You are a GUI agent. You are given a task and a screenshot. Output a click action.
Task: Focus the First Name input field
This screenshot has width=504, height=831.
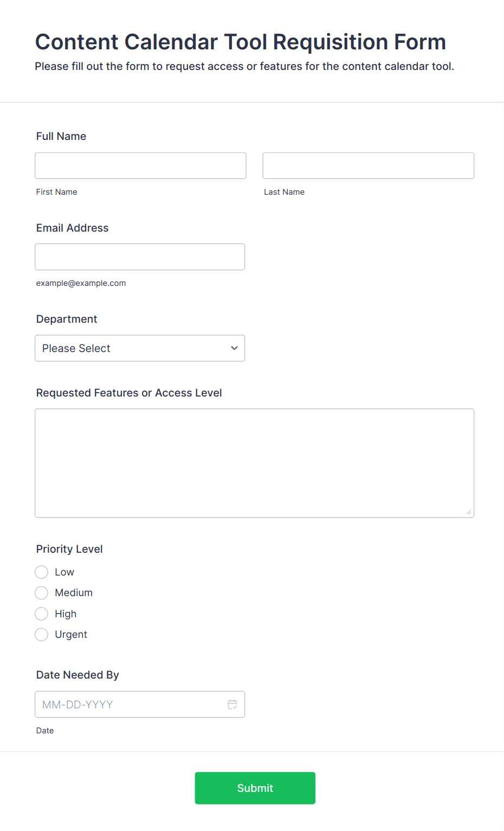(140, 165)
